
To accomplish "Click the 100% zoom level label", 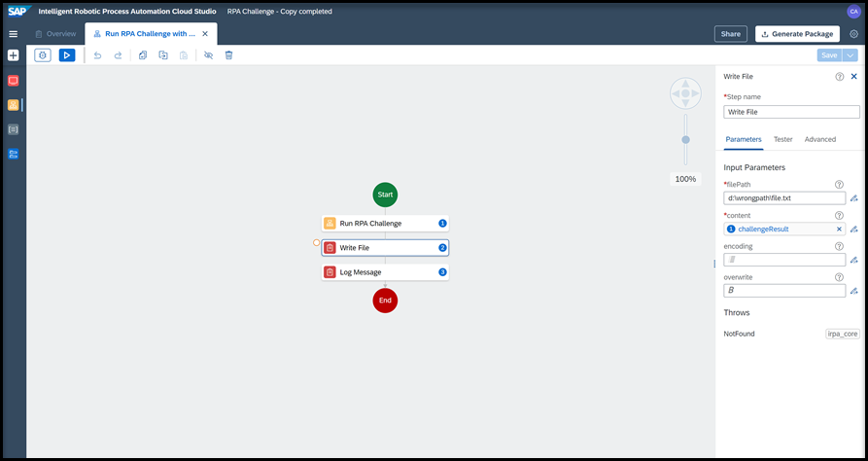I will tap(685, 179).
